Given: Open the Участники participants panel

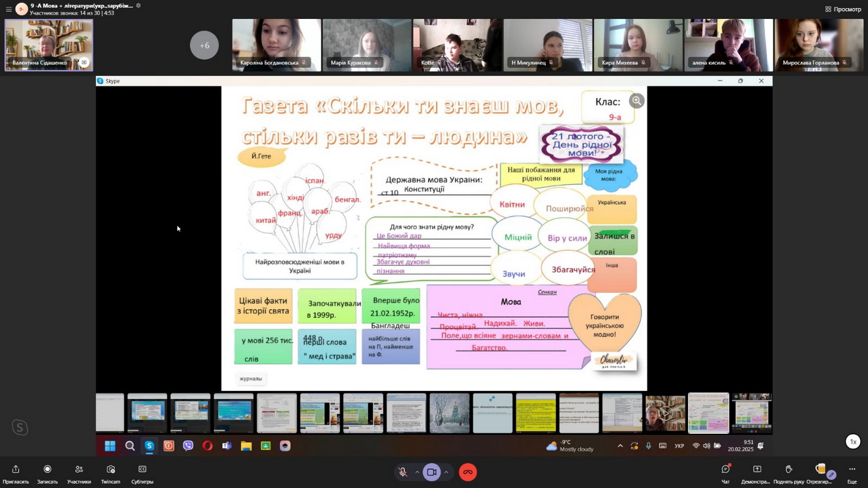Looking at the screenshot, I should (x=79, y=470).
